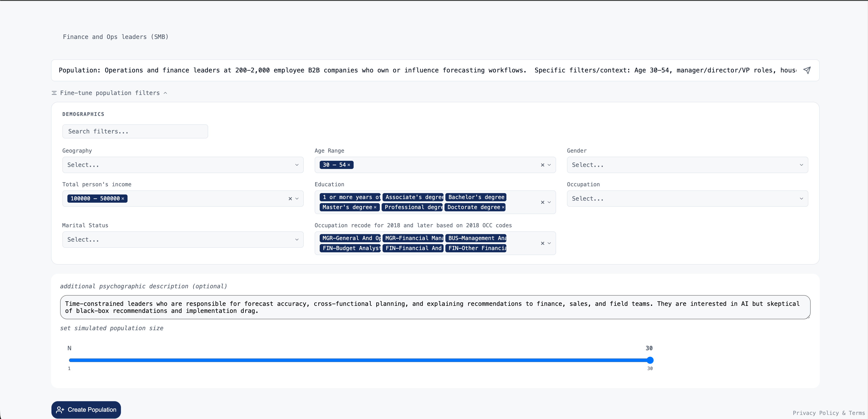The width and height of the screenshot is (868, 419).
Task: Open the Gender dropdown
Action: tap(687, 165)
